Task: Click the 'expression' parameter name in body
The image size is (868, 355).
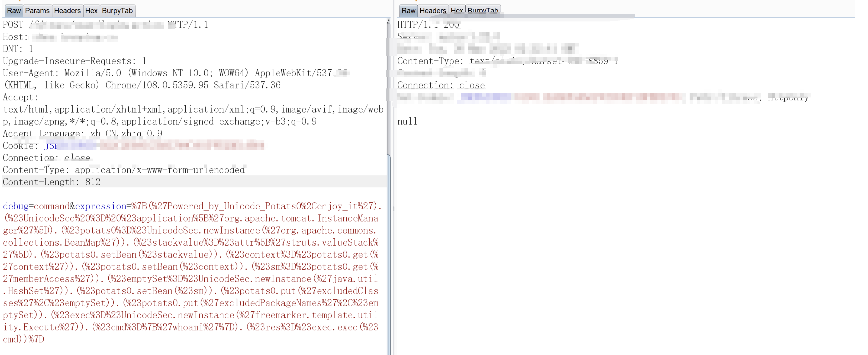Action: tap(101, 206)
